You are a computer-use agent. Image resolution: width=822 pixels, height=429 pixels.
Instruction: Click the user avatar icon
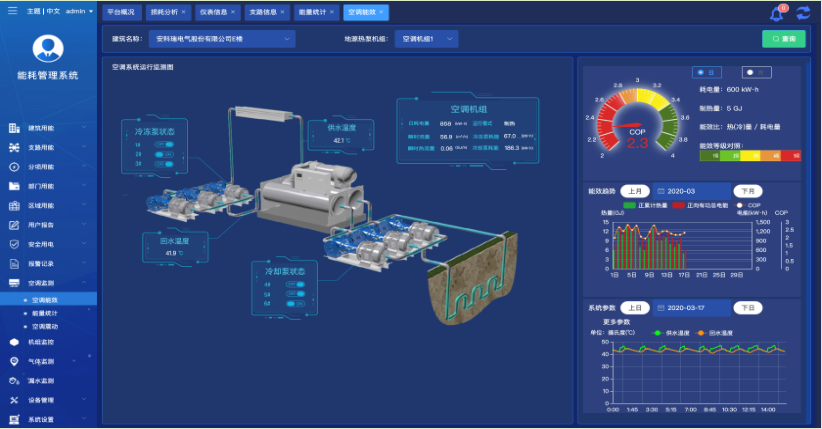48,48
